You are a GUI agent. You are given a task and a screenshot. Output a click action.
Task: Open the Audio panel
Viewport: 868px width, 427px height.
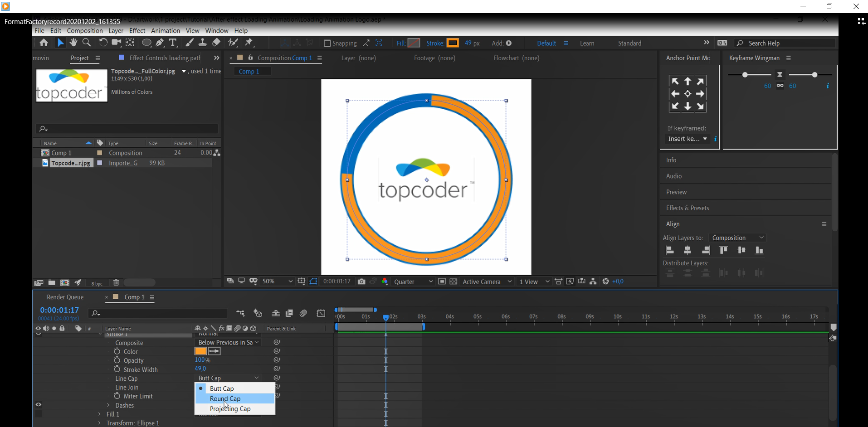674,176
